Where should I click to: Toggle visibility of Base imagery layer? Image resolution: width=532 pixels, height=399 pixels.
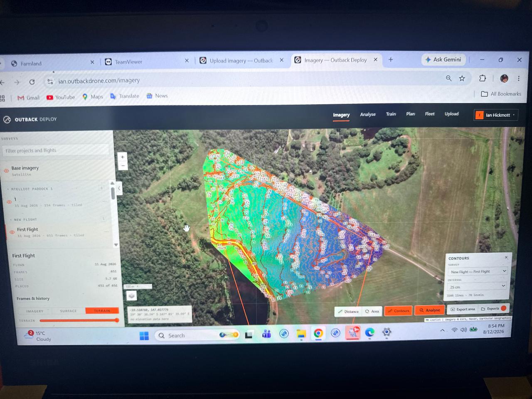tap(6, 171)
